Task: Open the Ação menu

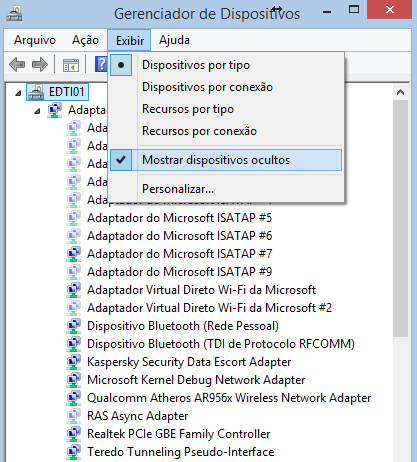Action: point(85,40)
